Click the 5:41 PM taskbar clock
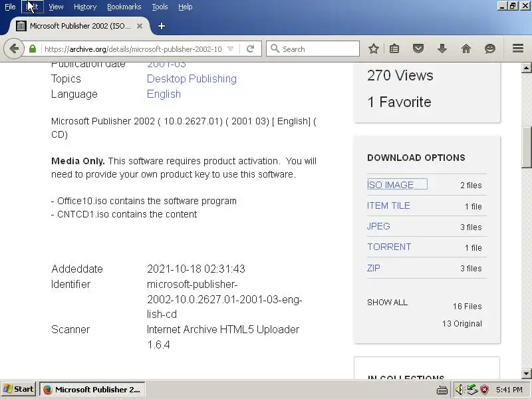 pyautogui.click(x=509, y=390)
